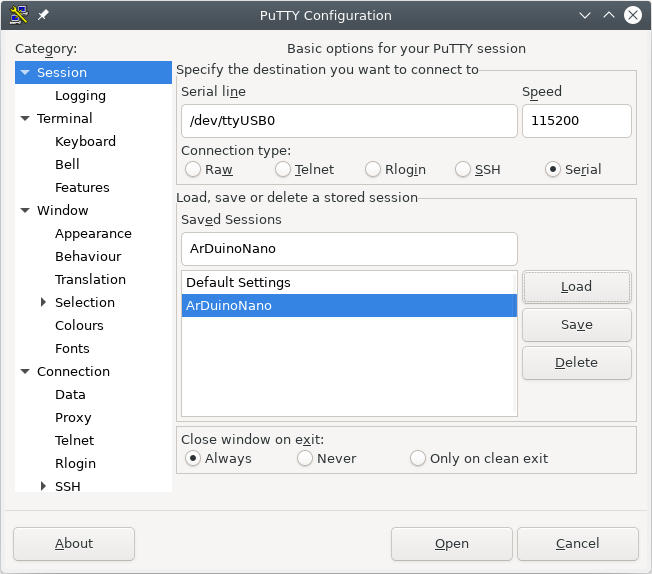652x574 pixels.
Task: Delete the selected ArDuinoNano session
Action: (577, 363)
